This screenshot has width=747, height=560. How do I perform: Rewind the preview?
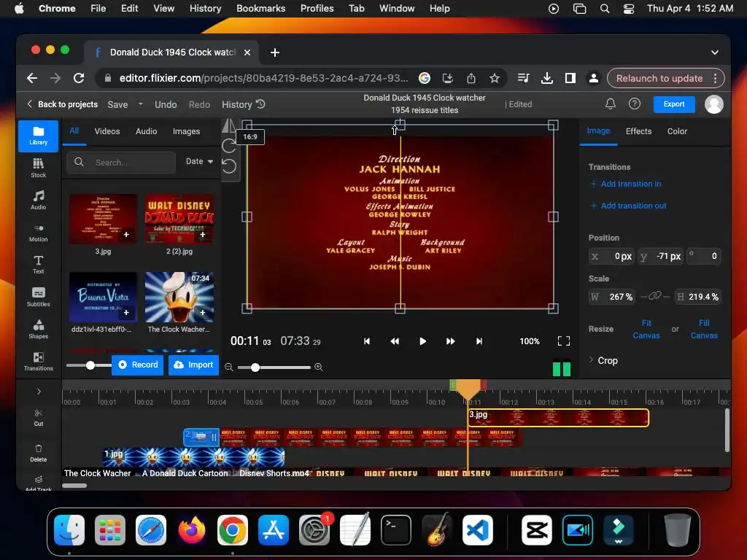[395, 341]
